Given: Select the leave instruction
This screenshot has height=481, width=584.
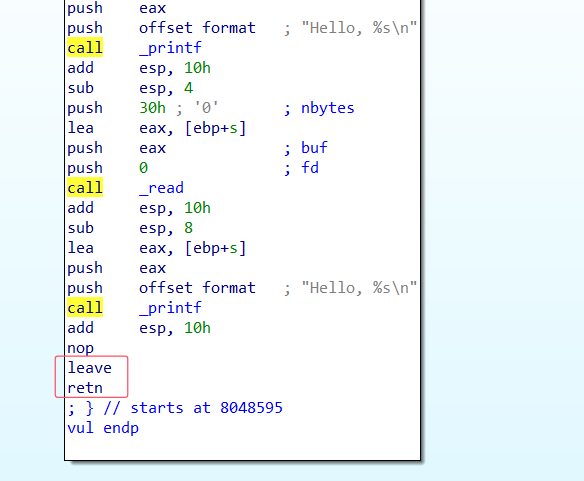Looking at the screenshot, I should point(89,368).
